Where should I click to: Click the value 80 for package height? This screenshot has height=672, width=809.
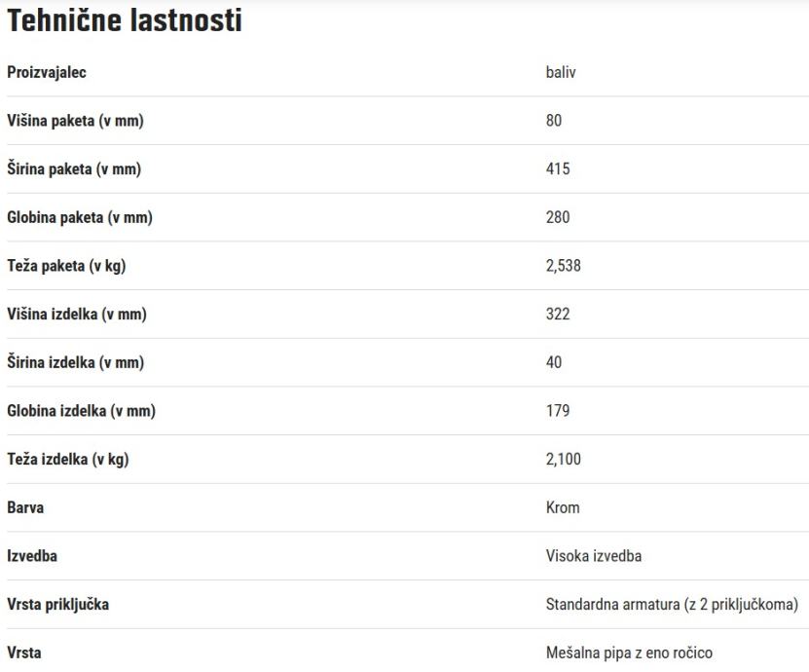pyautogui.click(x=554, y=120)
